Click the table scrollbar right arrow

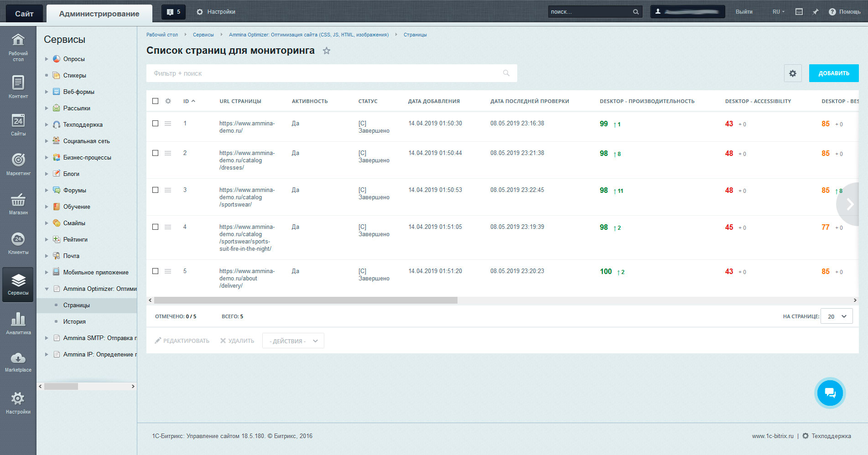(855, 300)
